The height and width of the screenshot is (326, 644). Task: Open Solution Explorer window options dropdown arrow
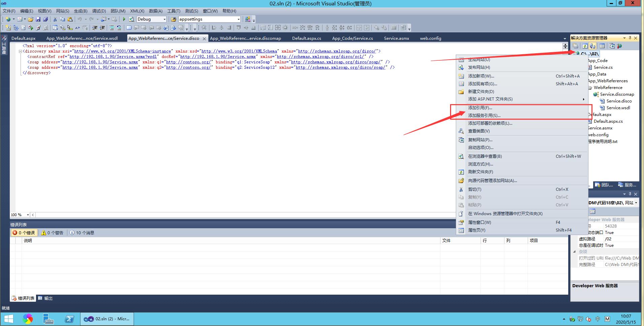click(x=624, y=38)
